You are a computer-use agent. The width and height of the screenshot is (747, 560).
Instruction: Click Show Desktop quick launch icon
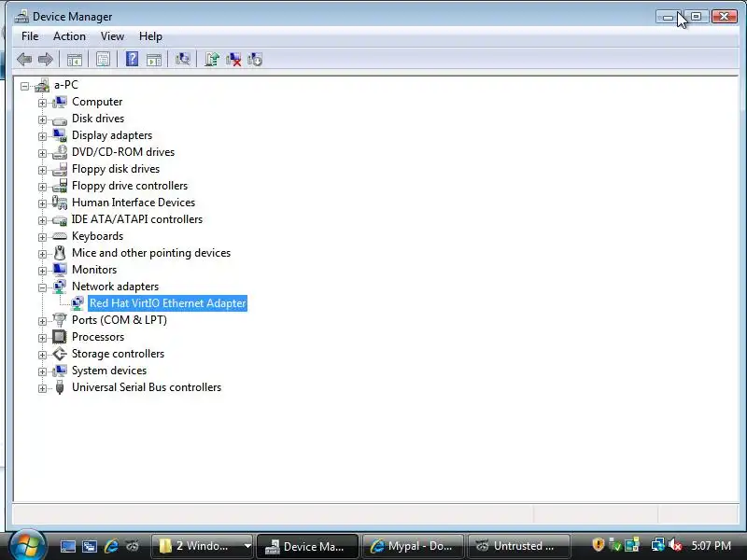[x=67, y=546]
